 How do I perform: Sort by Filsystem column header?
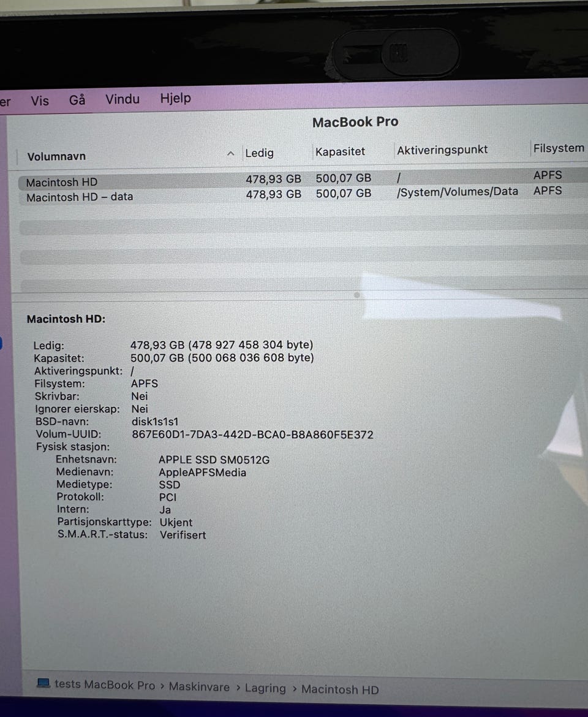pyautogui.click(x=559, y=148)
